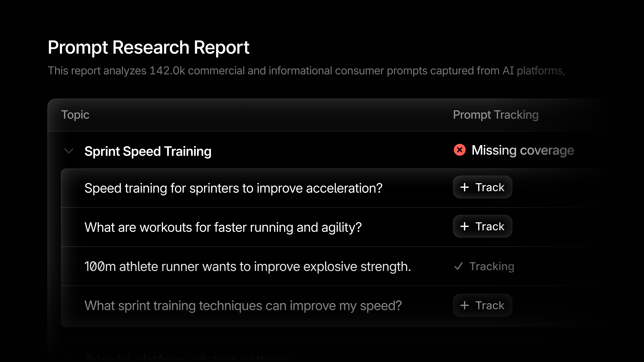Click the checkmark icon next to Tracking
644x362 pixels.
coord(458,266)
